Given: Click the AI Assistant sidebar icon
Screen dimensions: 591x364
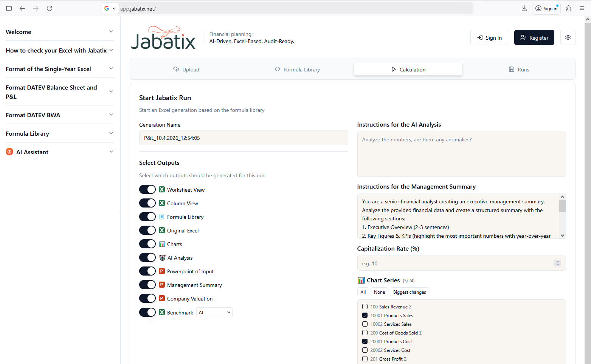Looking at the screenshot, I should (x=9, y=152).
